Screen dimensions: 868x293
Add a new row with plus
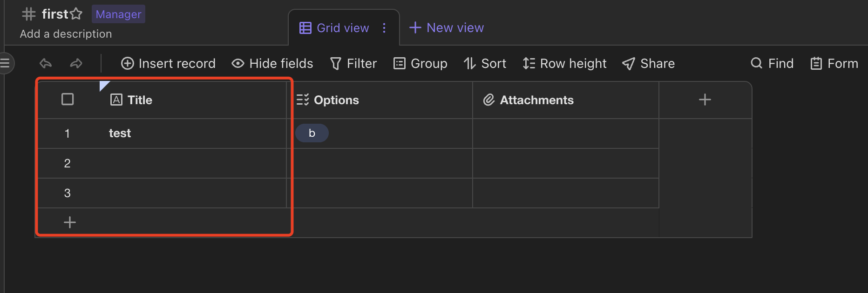(70, 222)
